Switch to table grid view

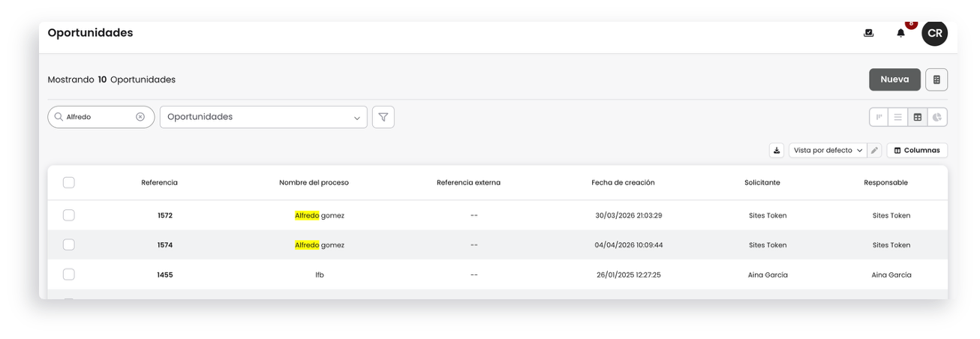[918, 117]
